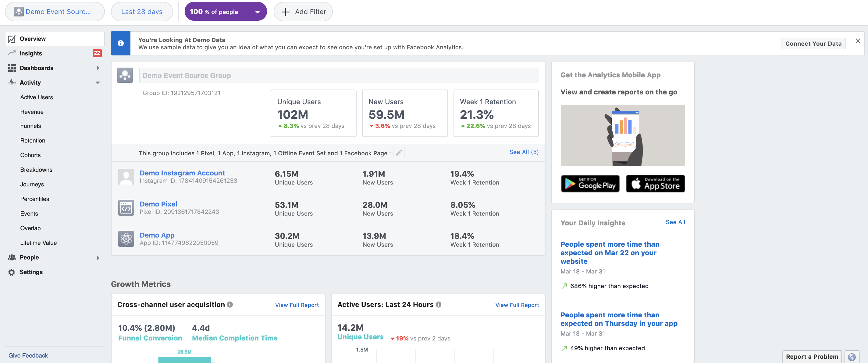Click the 26.9M teal funnel bar
Screen dimensions: 868x363
[x=185, y=360]
